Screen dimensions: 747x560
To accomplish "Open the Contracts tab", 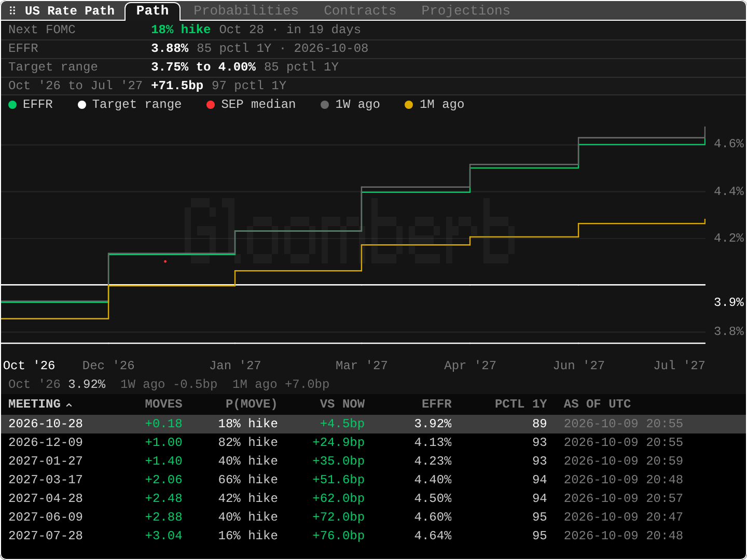I will coord(360,11).
